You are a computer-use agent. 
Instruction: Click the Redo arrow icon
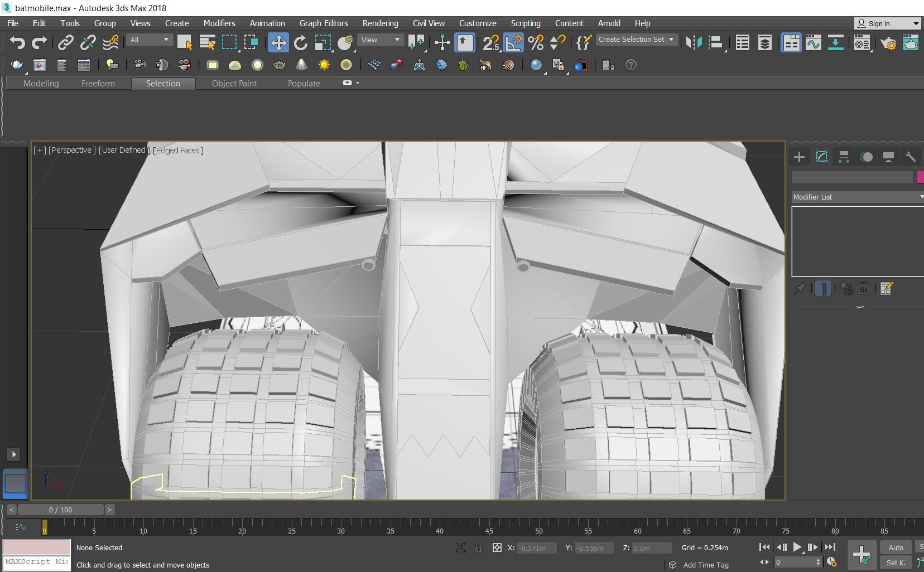[x=40, y=42]
